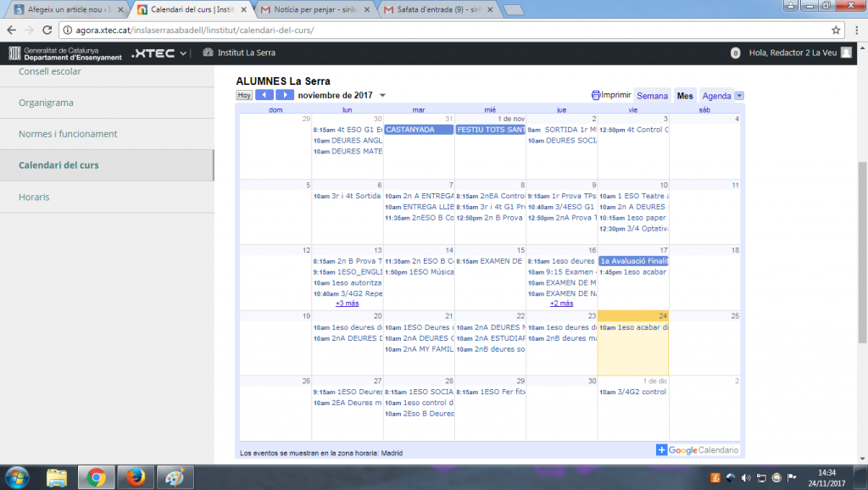Switch to the Semana calendar view

(x=652, y=96)
